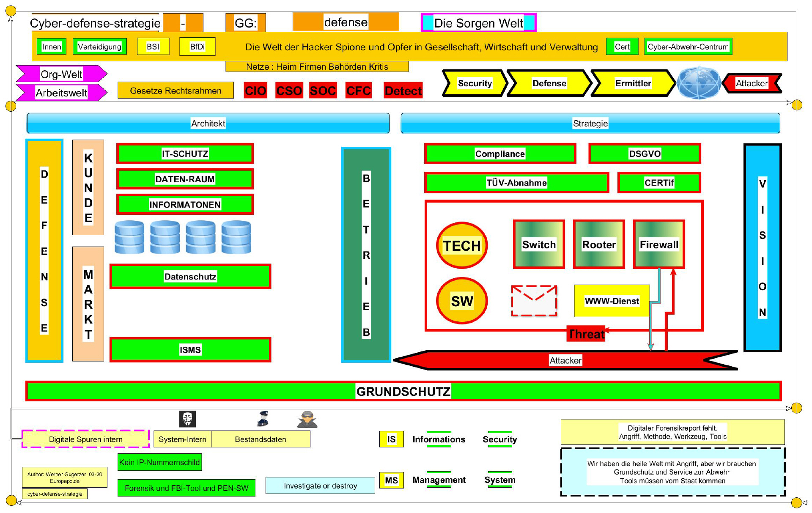This screenshot has height=513, width=812.
Task: Click the red Detect label
Action: click(x=403, y=91)
